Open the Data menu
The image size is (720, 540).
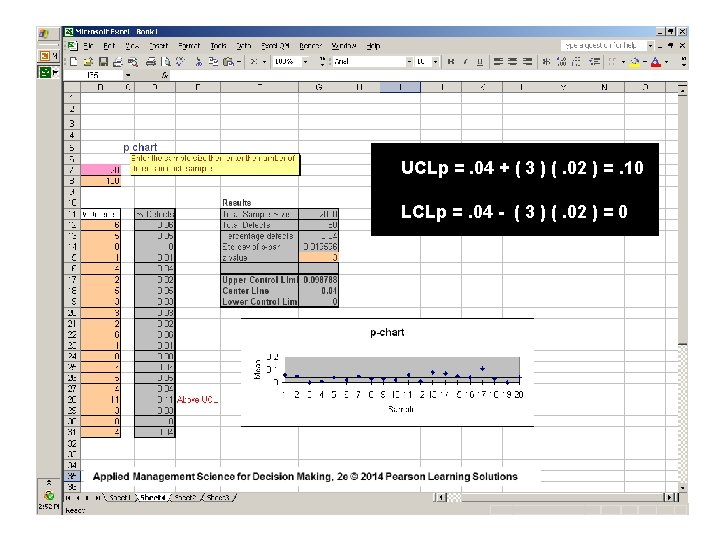click(x=244, y=45)
